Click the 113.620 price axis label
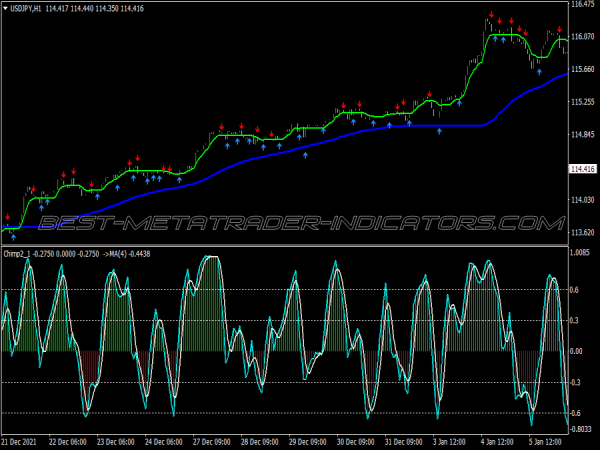600x450 pixels. [x=582, y=233]
